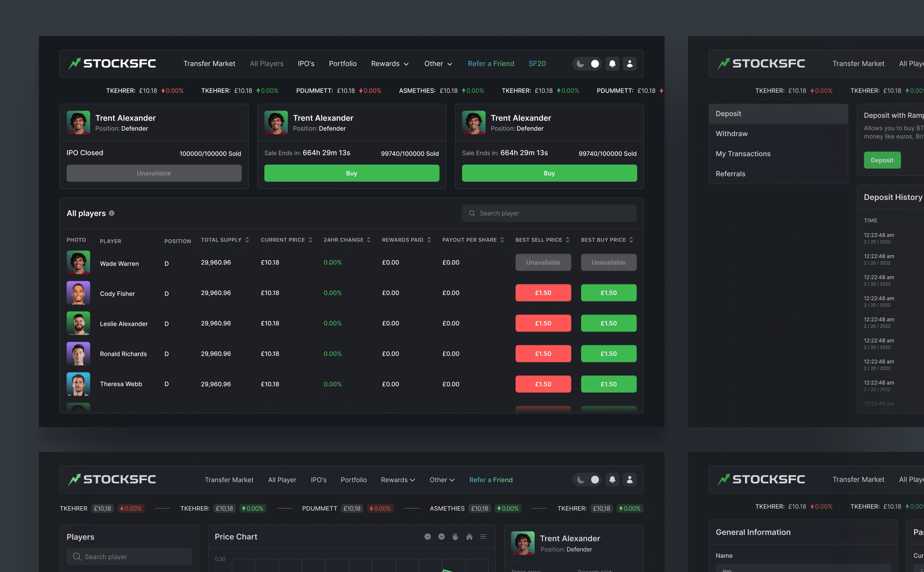This screenshot has width=924, height=572.
Task: Open IPO's in the top header
Action: click(306, 64)
